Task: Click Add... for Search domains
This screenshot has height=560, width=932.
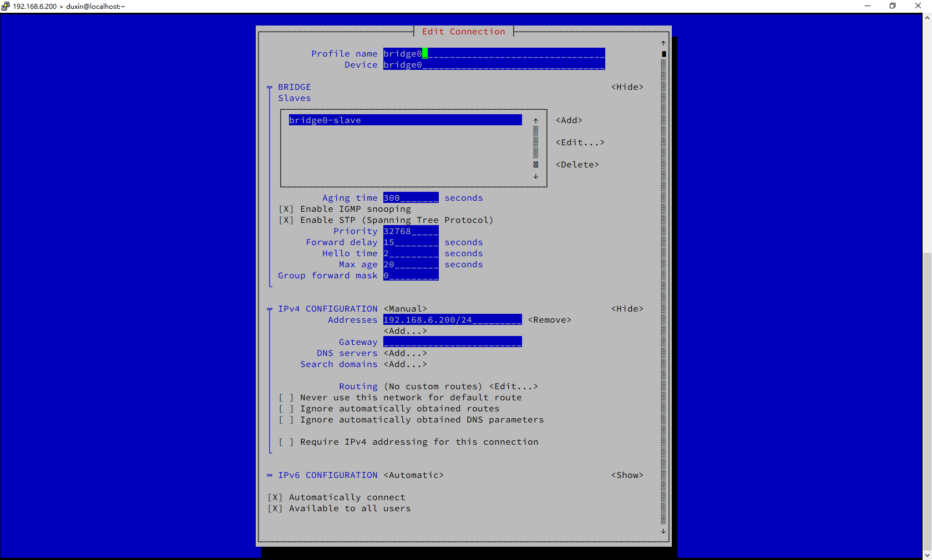Action: pos(406,364)
